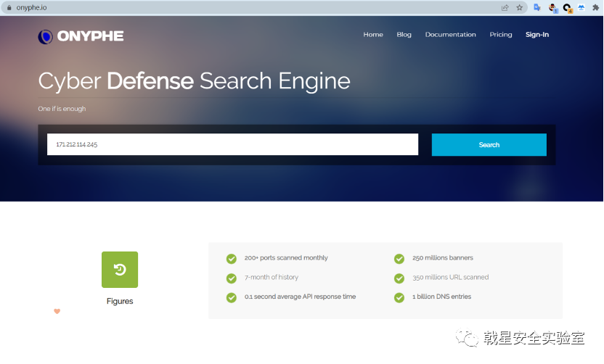This screenshot has height=364, width=604.
Task: Click text '200+ ports scanned monthly'
Action: [x=286, y=258]
